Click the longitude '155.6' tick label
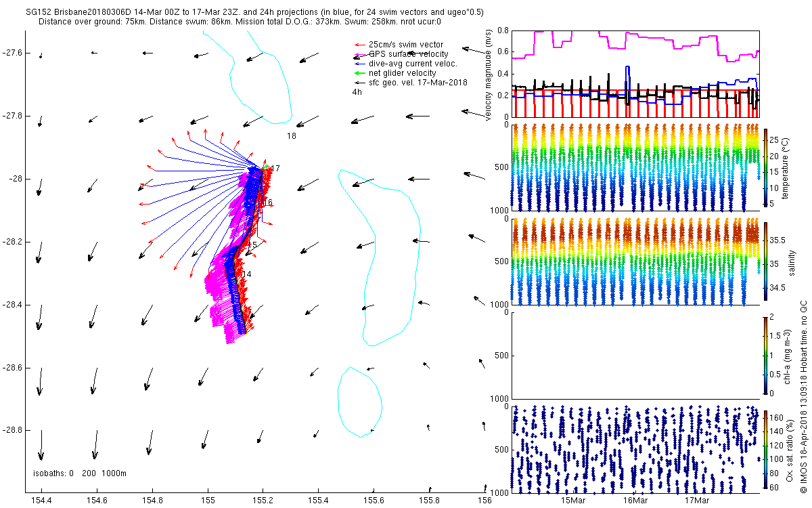Viewport: 812px width, 508px height. (x=374, y=500)
